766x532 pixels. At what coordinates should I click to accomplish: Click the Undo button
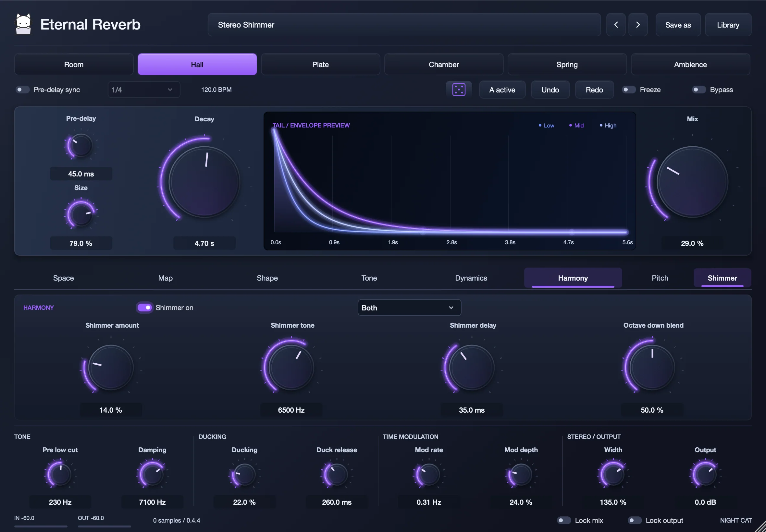pyautogui.click(x=550, y=90)
